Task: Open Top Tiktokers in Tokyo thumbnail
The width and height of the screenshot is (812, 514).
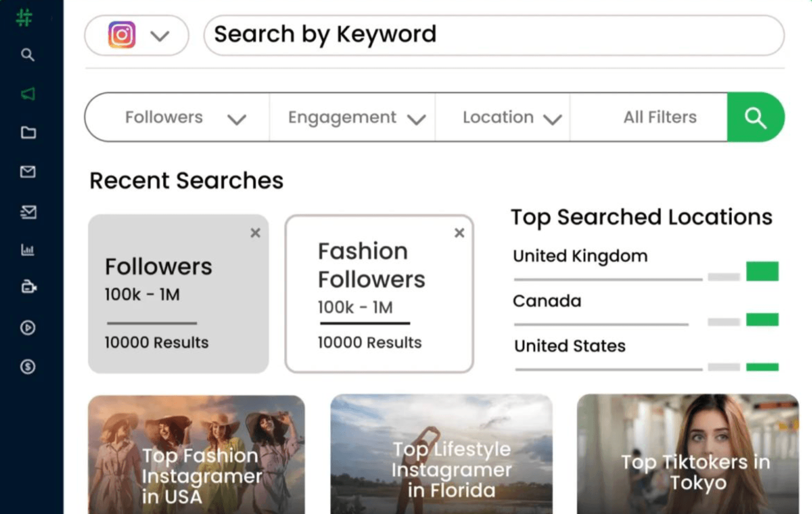Action: [x=688, y=454]
